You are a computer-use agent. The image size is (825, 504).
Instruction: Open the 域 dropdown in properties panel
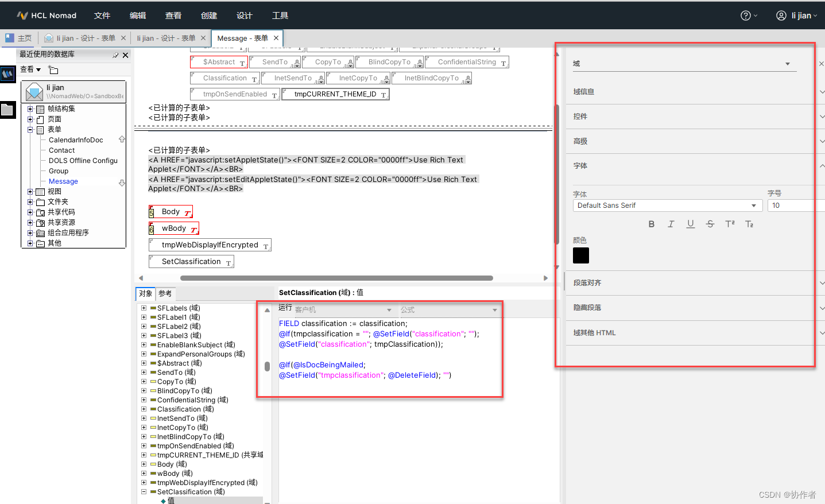pyautogui.click(x=684, y=64)
